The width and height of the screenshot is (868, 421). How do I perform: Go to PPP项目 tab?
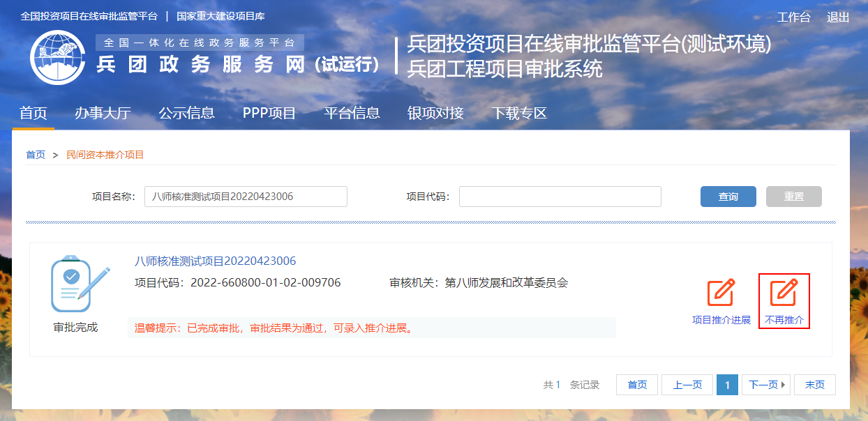coord(269,113)
